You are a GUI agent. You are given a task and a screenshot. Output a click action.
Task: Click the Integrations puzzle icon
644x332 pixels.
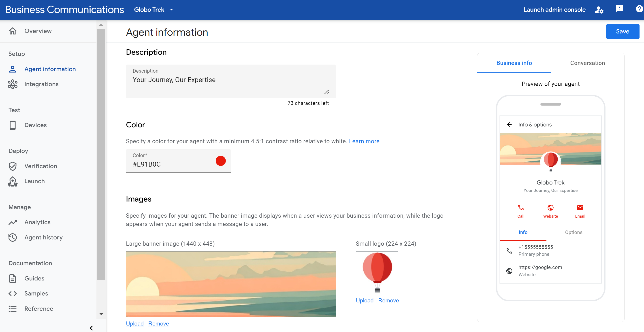pos(13,84)
